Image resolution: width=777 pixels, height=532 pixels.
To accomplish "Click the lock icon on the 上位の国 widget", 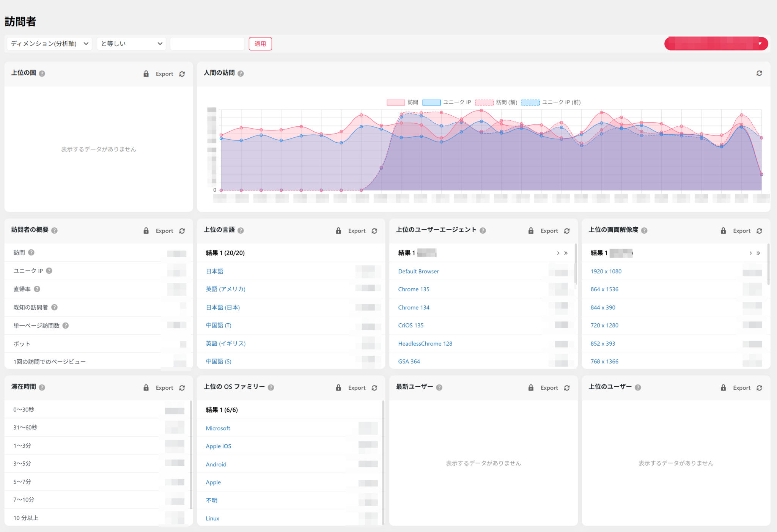I will [146, 74].
